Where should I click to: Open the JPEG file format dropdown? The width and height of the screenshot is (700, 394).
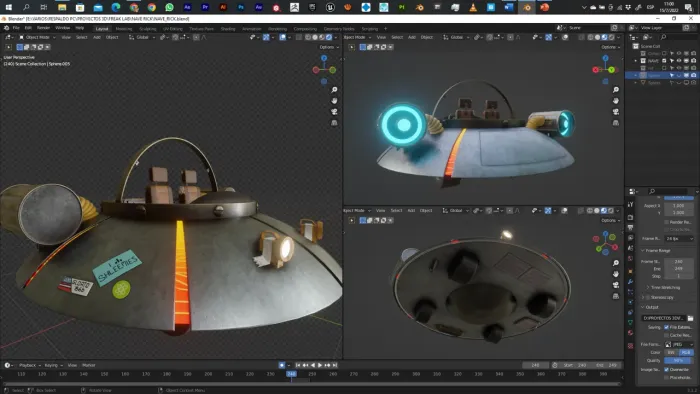[x=679, y=344]
